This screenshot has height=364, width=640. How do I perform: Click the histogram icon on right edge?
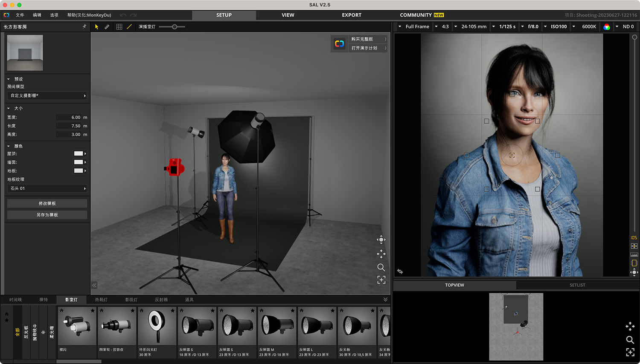coord(634,254)
